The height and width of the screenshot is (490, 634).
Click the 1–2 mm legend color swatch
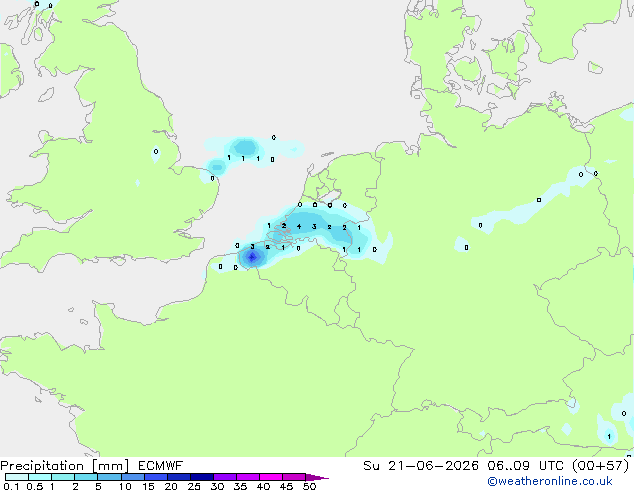63,477
